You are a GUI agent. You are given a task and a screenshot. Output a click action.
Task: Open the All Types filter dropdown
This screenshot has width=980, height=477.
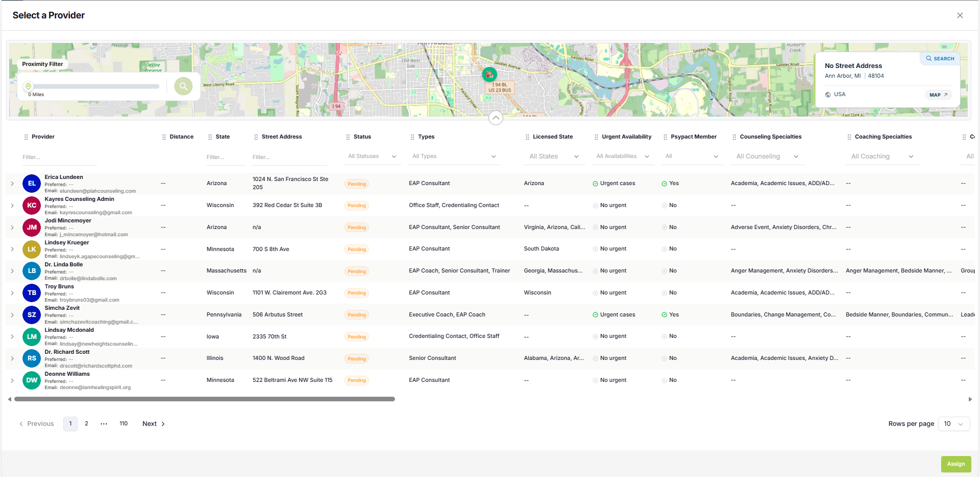tap(454, 156)
